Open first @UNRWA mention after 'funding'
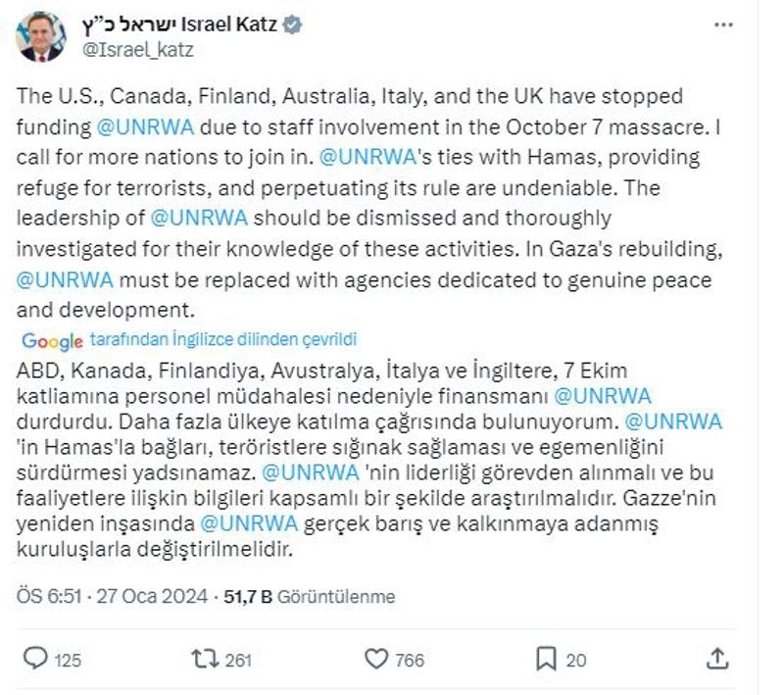This screenshot has height=695, width=784. (145, 127)
